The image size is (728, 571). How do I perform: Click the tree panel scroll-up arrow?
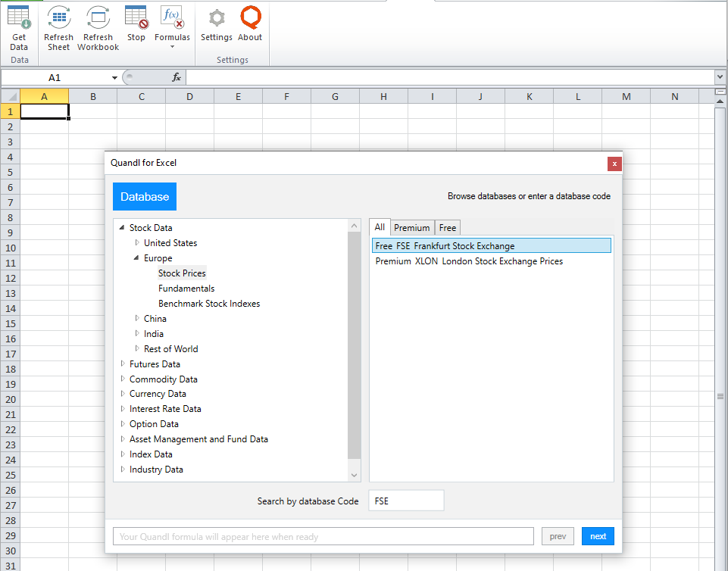point(355,226)
